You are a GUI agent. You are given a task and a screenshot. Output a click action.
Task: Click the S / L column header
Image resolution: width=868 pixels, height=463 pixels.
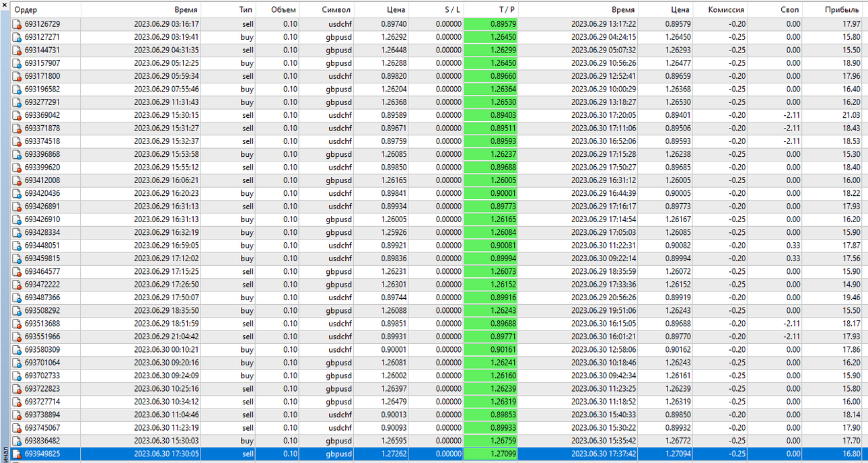(x=453, y=10)
